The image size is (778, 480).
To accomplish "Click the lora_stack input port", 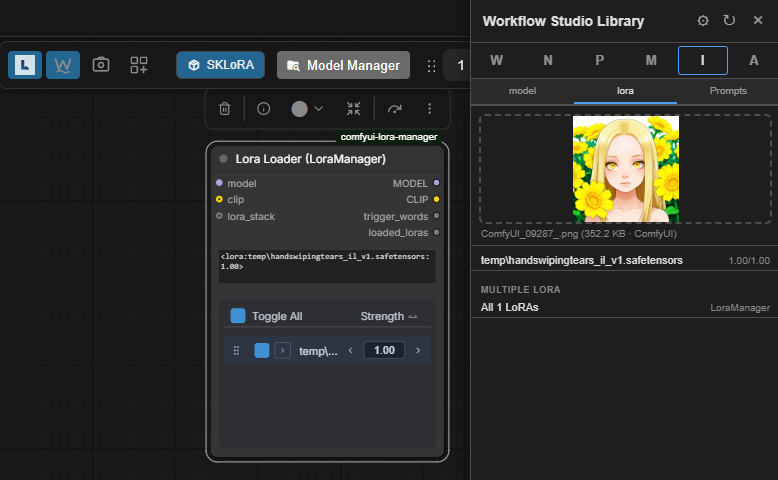I will coord(219,216).
